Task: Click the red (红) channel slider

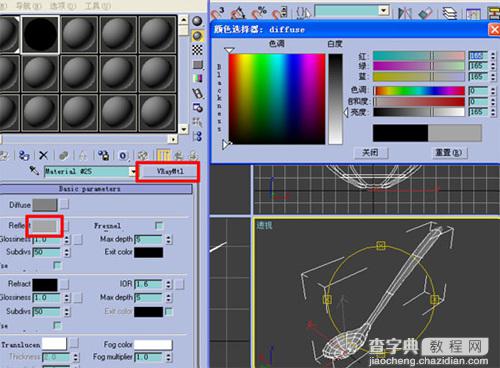Action: (419, 56)
